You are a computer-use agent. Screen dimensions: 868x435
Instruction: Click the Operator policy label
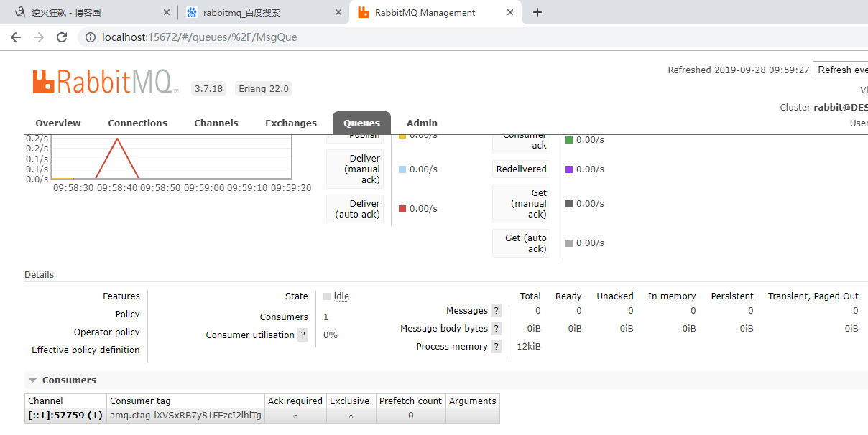(107, 332)
